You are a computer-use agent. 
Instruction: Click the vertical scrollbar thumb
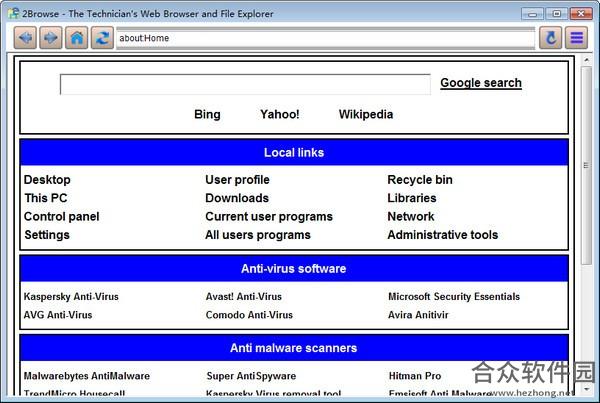click(x=586, y=165)
